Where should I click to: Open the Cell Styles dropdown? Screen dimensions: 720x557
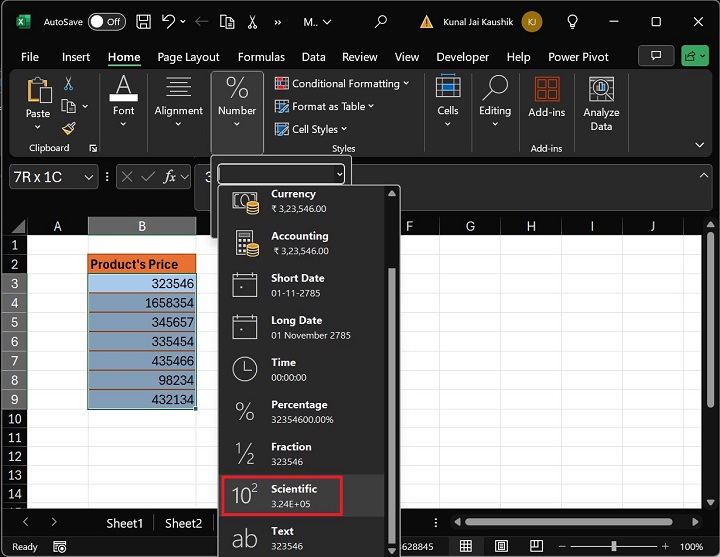tap(312, 129)
